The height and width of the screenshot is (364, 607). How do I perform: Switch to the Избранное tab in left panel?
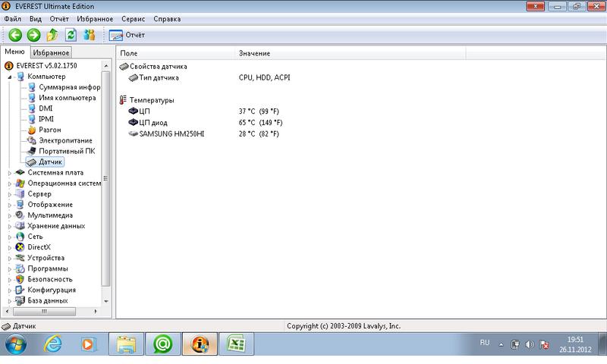coord(51,52)
